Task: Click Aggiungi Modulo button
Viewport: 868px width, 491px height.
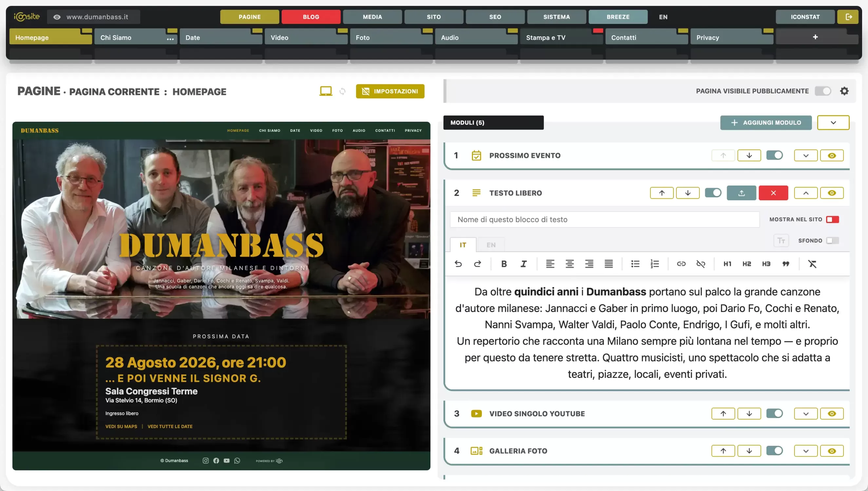Action: pos(765,123)
